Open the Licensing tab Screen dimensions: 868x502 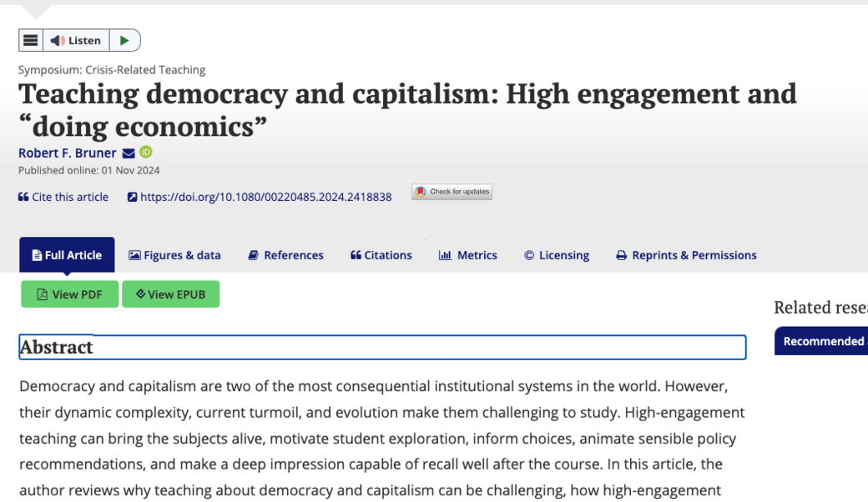pos(557,255)
